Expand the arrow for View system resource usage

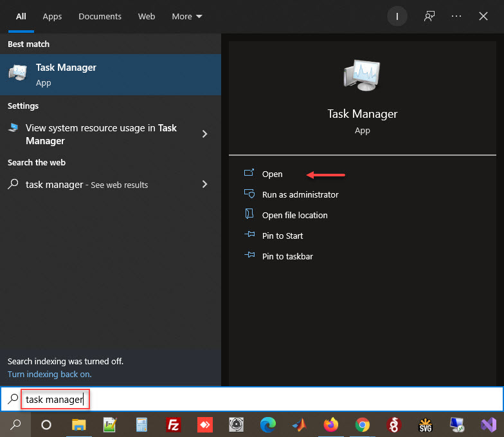204,134
